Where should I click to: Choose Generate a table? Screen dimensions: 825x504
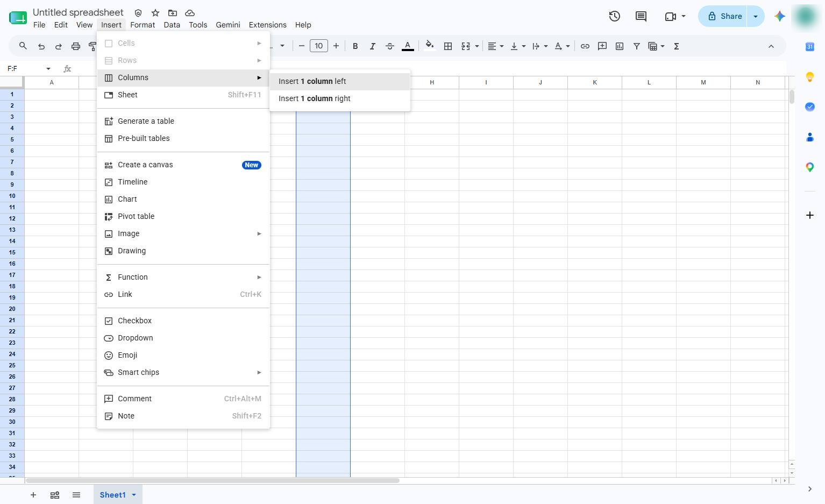(x=183, y=121)
